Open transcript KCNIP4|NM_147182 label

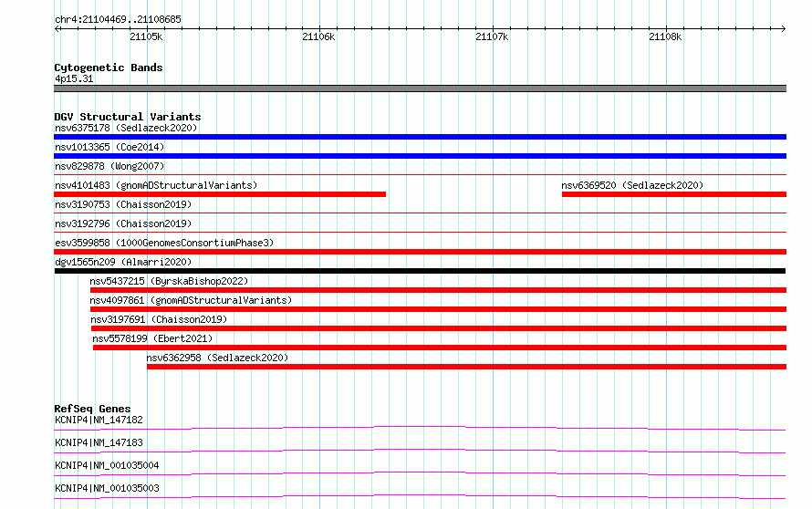pyautogui.click(x=99, y=420)
